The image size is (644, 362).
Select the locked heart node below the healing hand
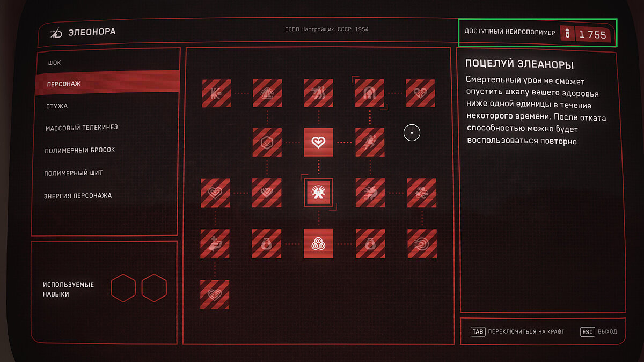tap(215, 294)
